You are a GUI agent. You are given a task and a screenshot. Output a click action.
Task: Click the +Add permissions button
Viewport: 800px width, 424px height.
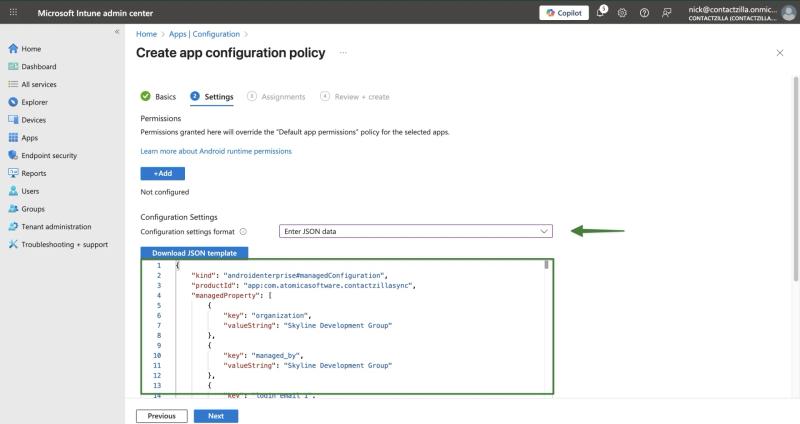click(x=163, y=173)
